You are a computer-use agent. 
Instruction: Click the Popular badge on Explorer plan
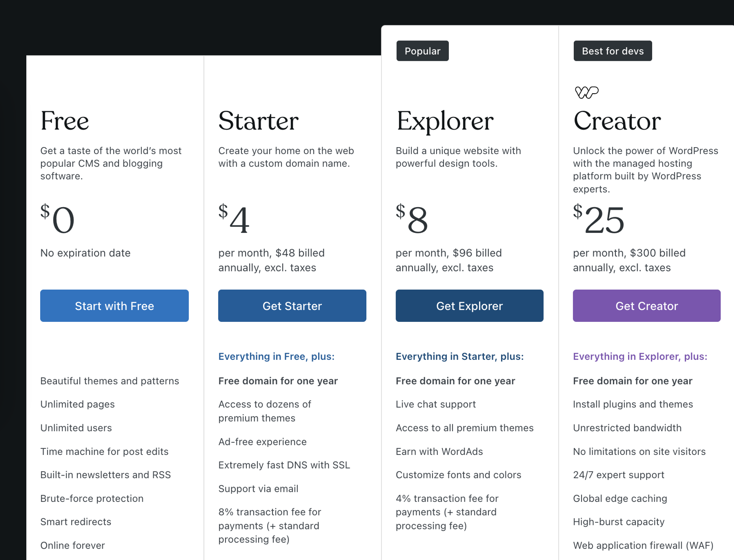click(422, 50)
